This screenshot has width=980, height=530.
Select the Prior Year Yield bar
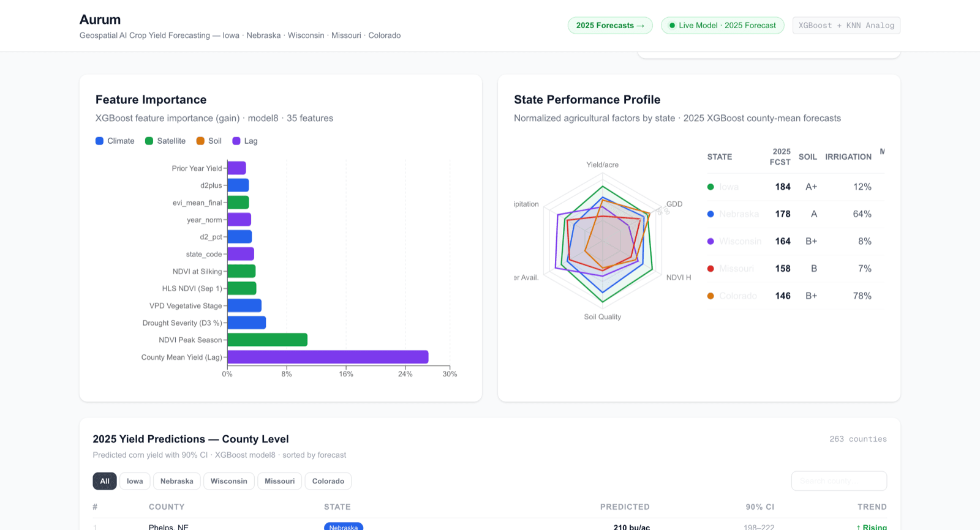click(x=236, y=168)
